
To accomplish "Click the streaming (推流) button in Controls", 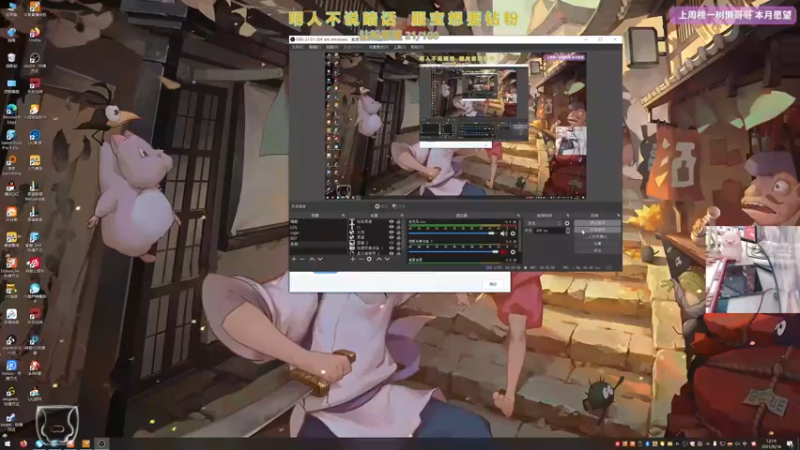I will [x=597, y=222].
